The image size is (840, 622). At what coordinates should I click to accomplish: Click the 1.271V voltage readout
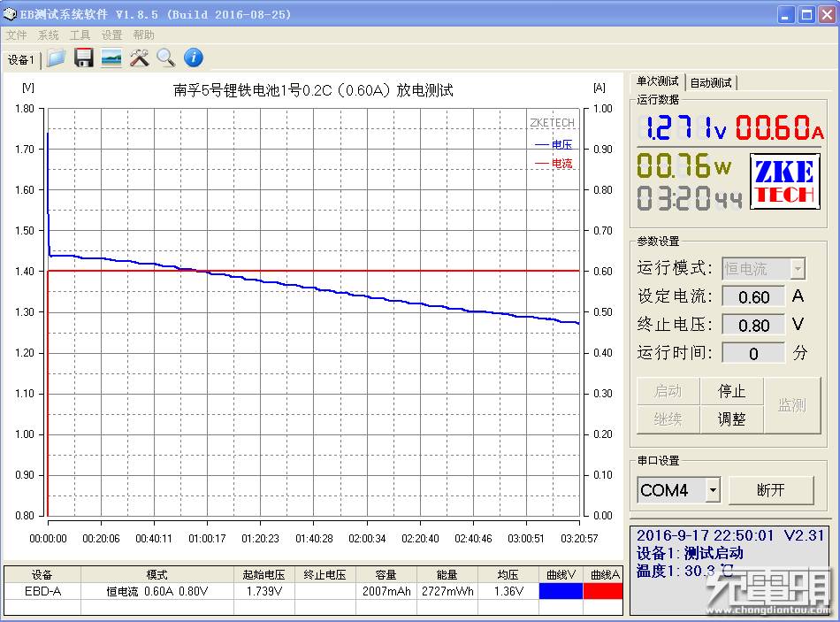682,127
